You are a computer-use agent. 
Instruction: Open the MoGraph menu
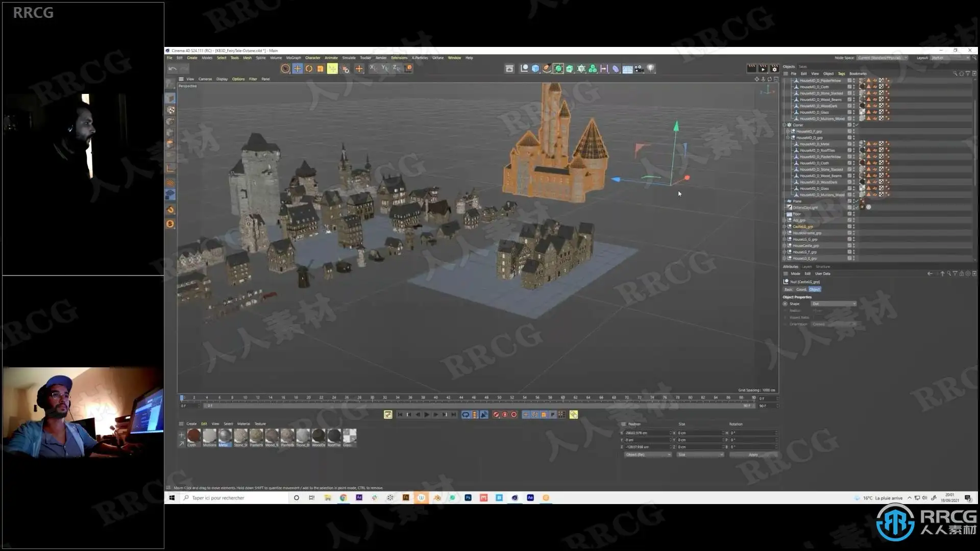click(x=293, y=58)
